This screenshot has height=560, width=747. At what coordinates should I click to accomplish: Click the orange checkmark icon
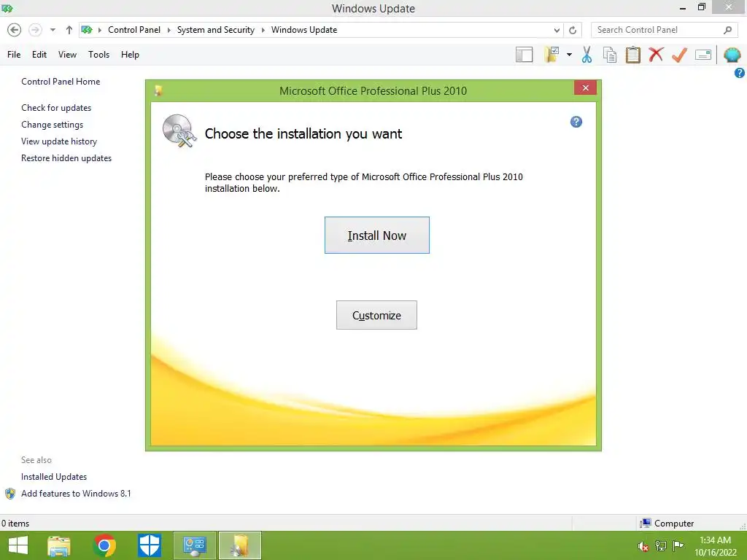pos(679,55)
